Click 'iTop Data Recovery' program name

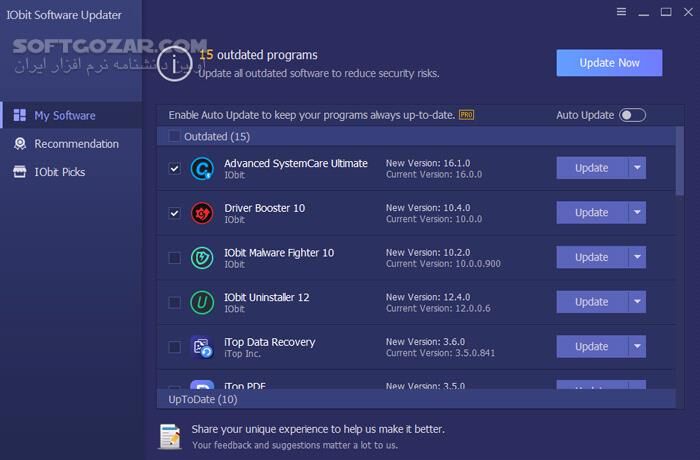coord(270,342)
